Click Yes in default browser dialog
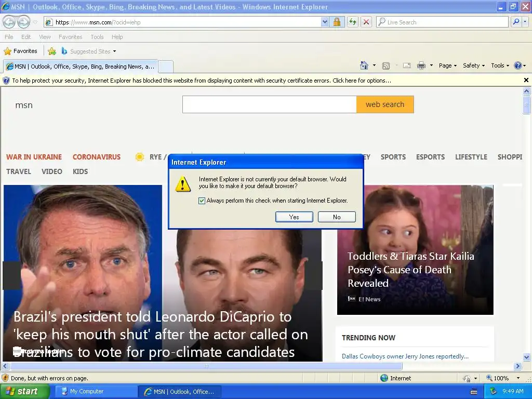Image resolution: width=532 pixels, height=399 pixels. 294,217
